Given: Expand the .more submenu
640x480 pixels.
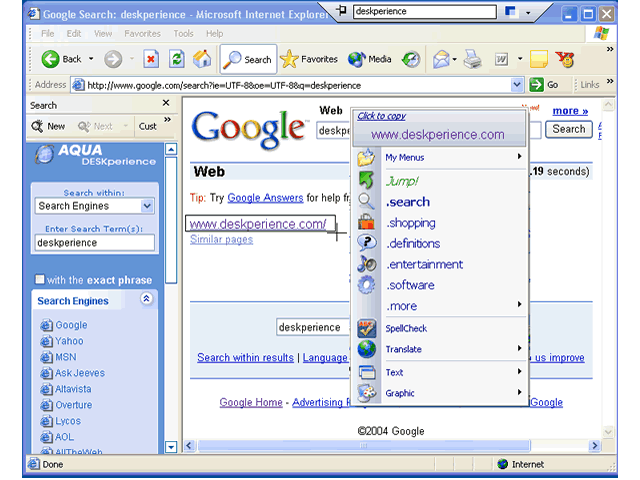Looking at the screenshot, I should (x=519, y=304).
